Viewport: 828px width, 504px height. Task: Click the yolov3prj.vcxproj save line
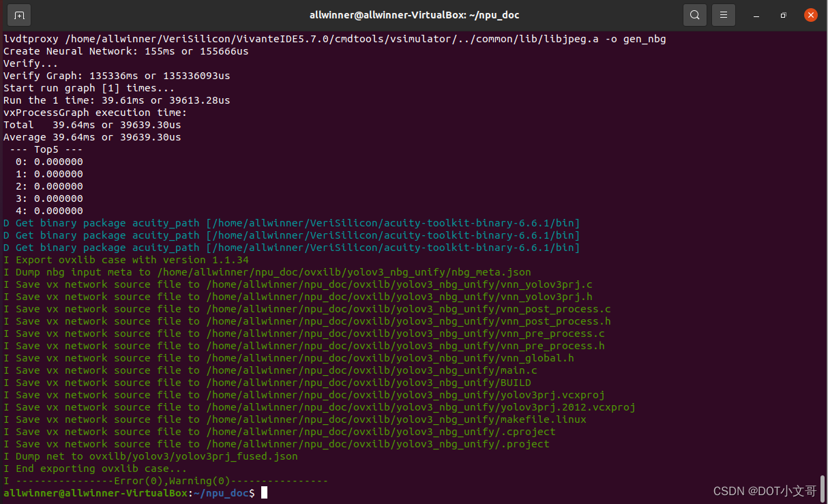304,395
